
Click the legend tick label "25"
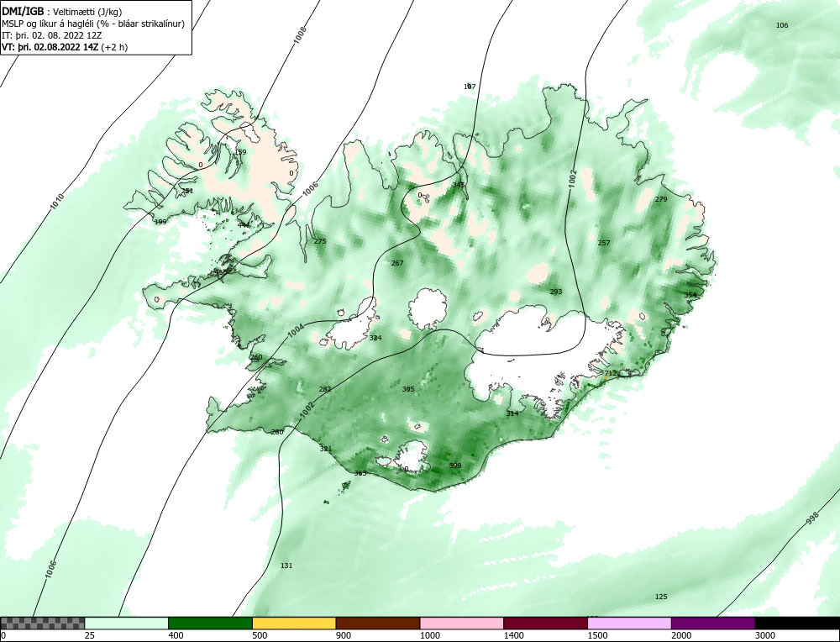pos(89,635)
